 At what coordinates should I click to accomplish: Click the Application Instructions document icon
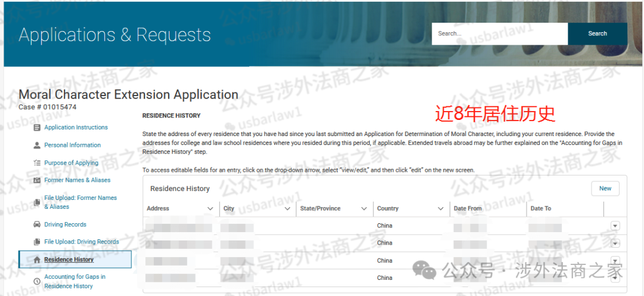coord(37,128)
